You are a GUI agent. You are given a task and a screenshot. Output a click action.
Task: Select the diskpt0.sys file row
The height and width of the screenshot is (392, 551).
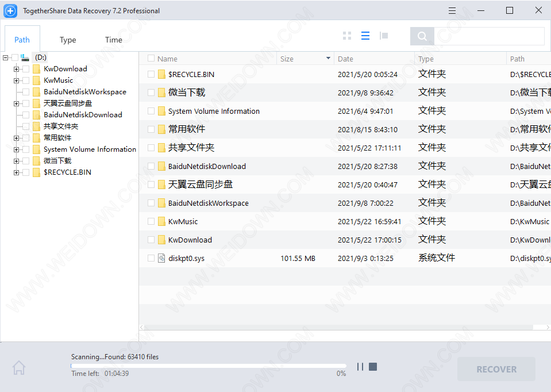coord(345,258)
